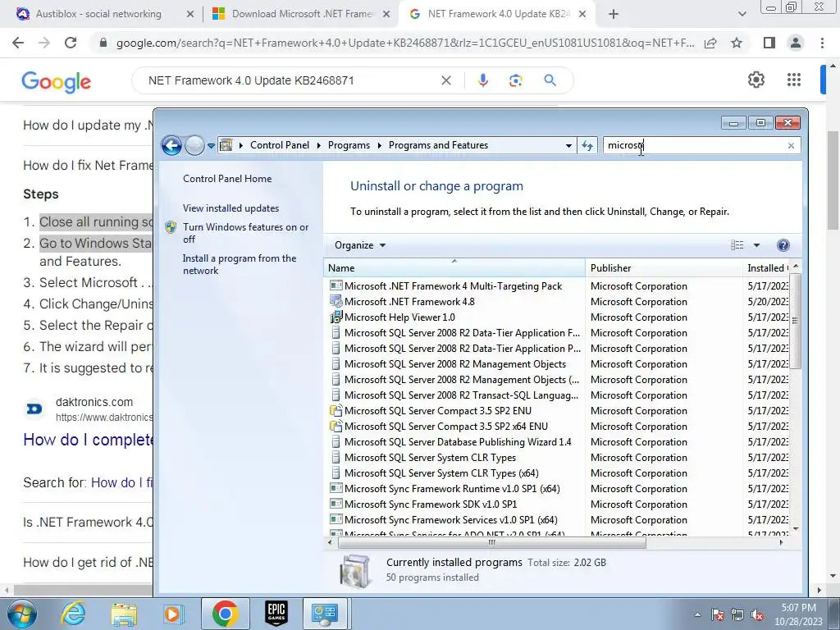
Task: Open Epic Games launcher from taskbar
Action: [276, 614]
